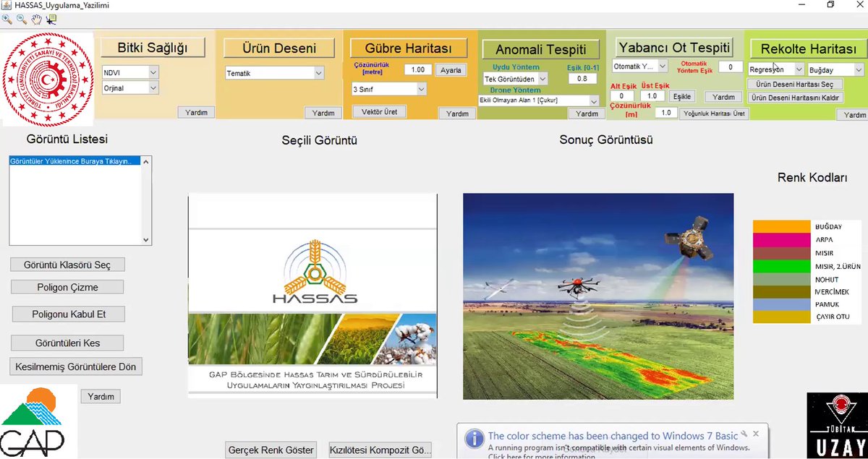
Task: Click the Eşikle button
Action: pos(682,96)
